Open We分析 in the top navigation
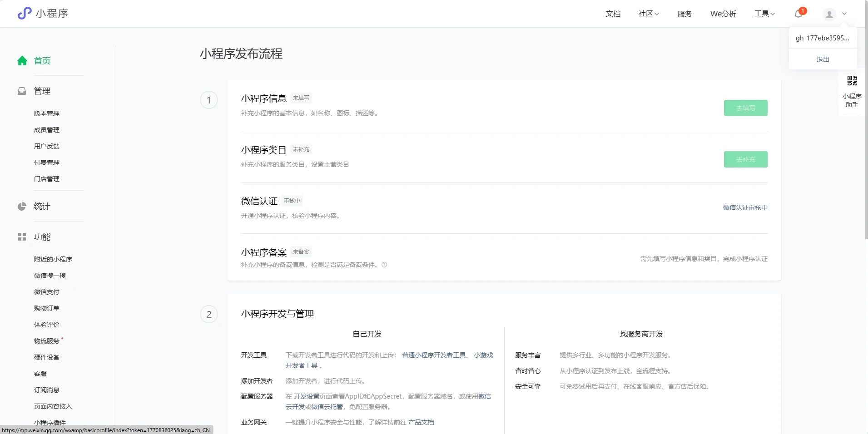This screenshot has height=434, width=868. tap(723, 14)
